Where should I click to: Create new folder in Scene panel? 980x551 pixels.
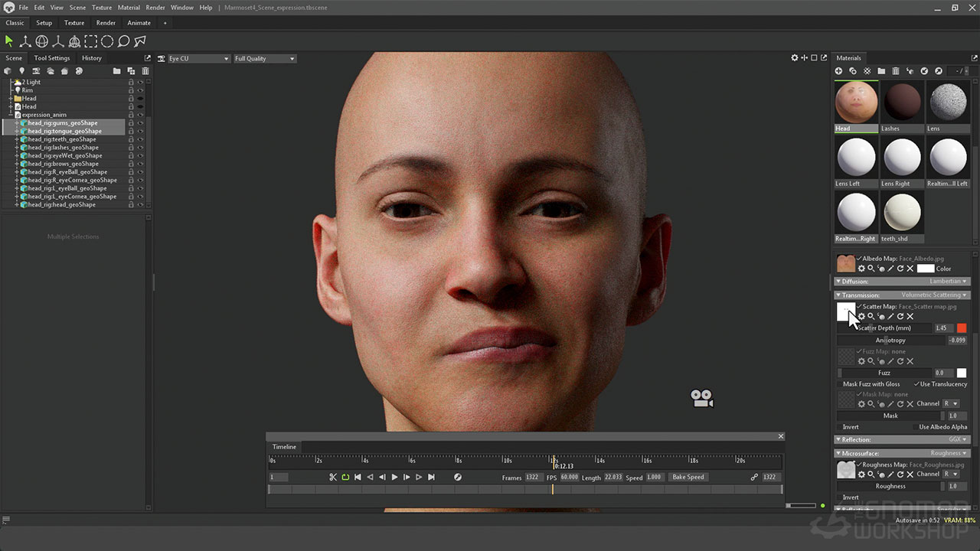tap(116, 71)
